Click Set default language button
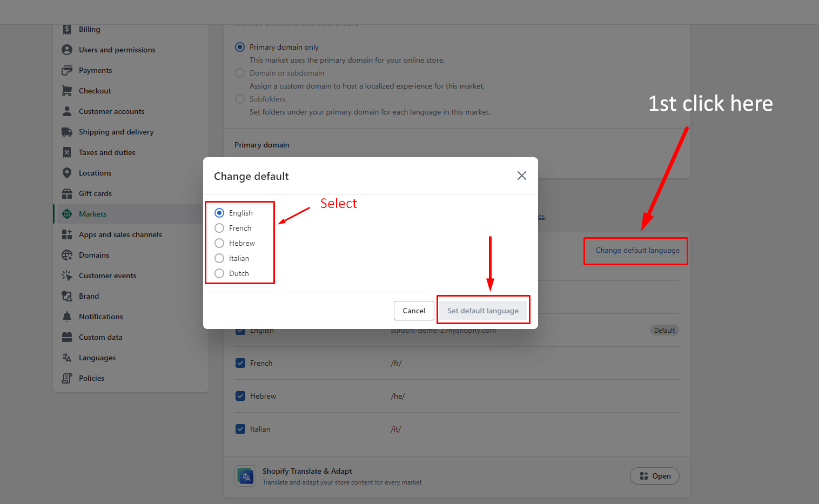Viewport: 819px width, 504px height. tap(482, 311)
